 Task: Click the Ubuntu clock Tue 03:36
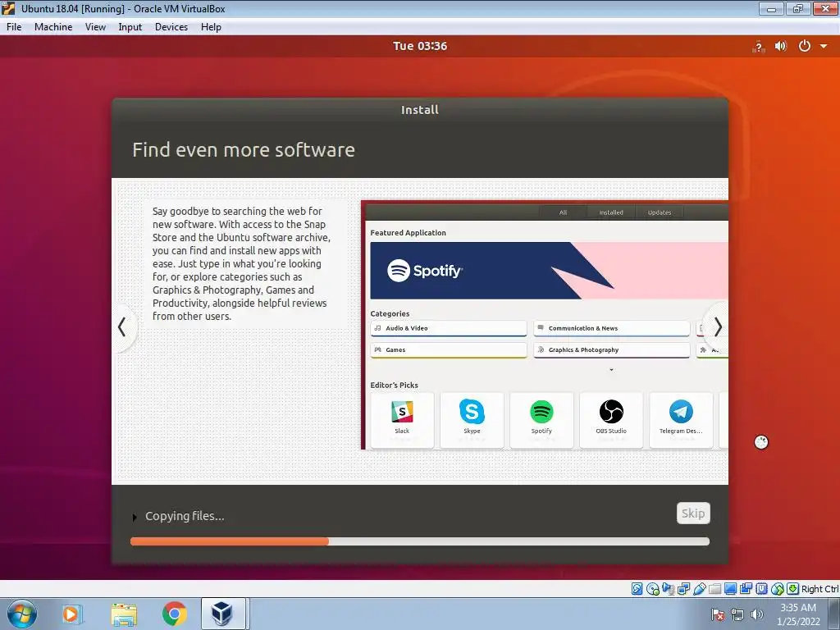pos(420,46)
